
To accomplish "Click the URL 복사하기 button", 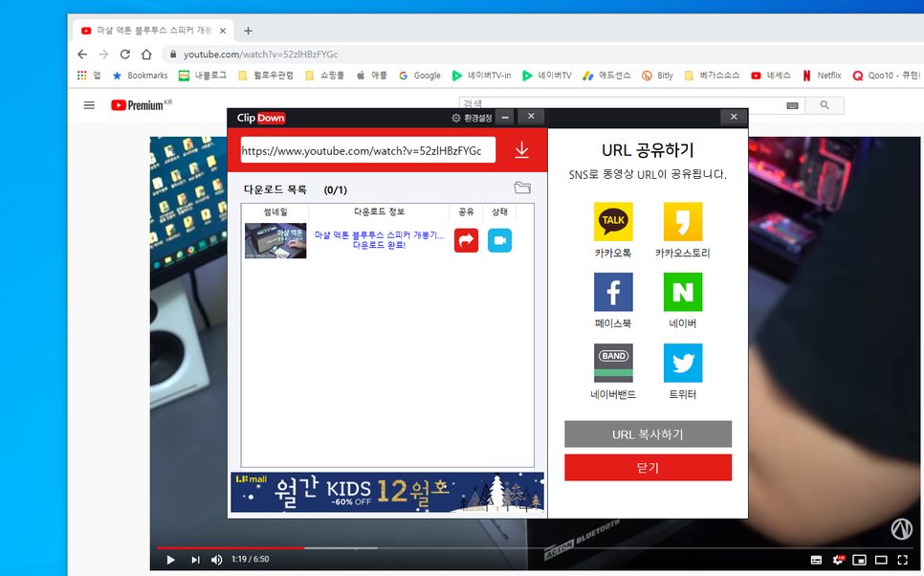I will pyautogui.click(x=648, y=434).
